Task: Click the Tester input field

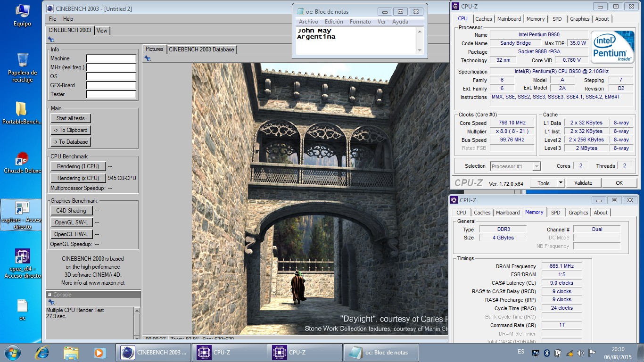Action: 111,95
